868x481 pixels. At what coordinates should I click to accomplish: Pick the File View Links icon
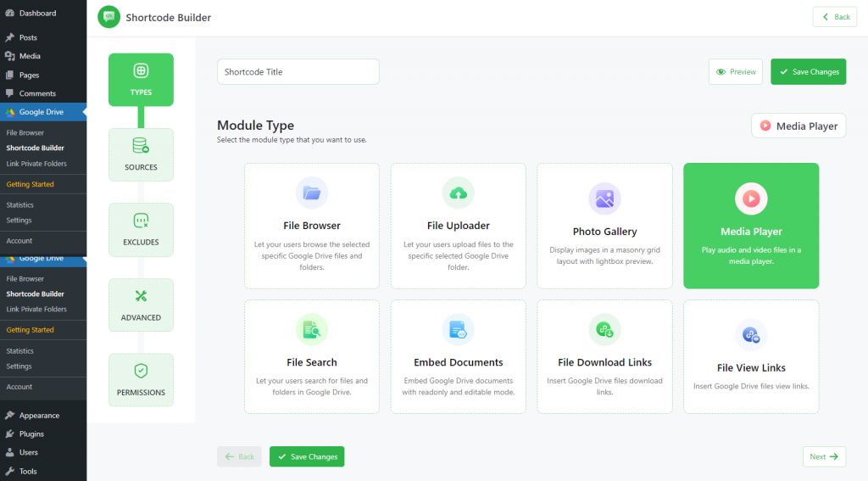coord(751,335)
